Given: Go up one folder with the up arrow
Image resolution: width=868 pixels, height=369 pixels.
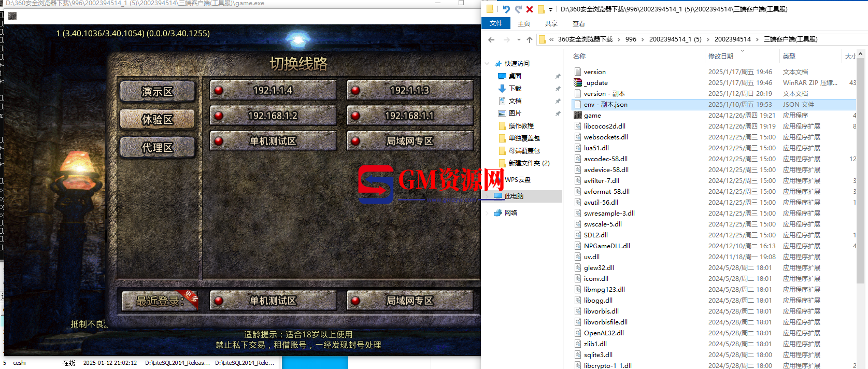Looking at the screenshot, I should click(x=529, y=39).
